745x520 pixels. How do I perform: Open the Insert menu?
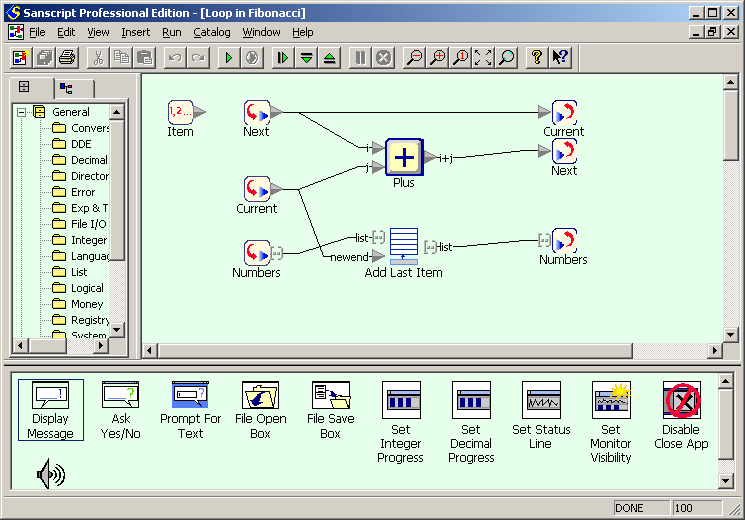(x=135, y=32)
